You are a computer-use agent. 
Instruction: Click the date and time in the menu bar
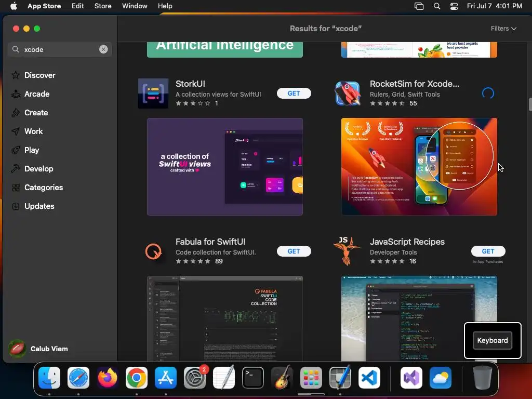tap(495, 6)
